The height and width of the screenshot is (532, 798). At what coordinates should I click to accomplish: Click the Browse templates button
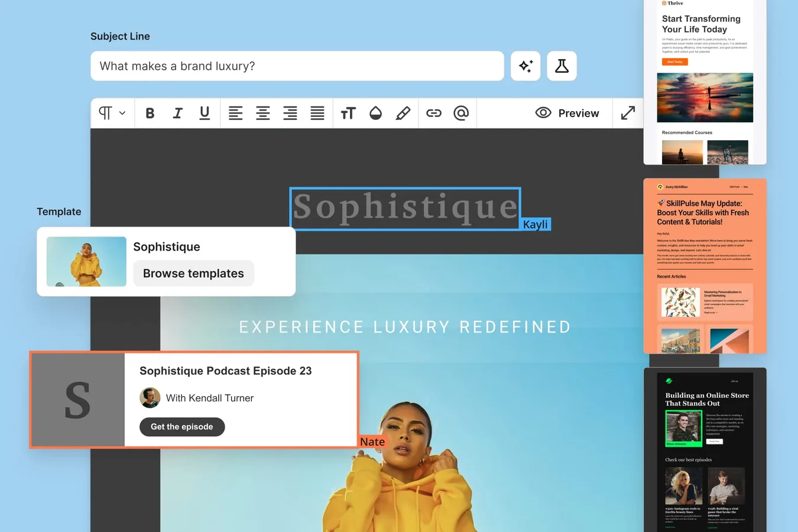tap(193, 273)
